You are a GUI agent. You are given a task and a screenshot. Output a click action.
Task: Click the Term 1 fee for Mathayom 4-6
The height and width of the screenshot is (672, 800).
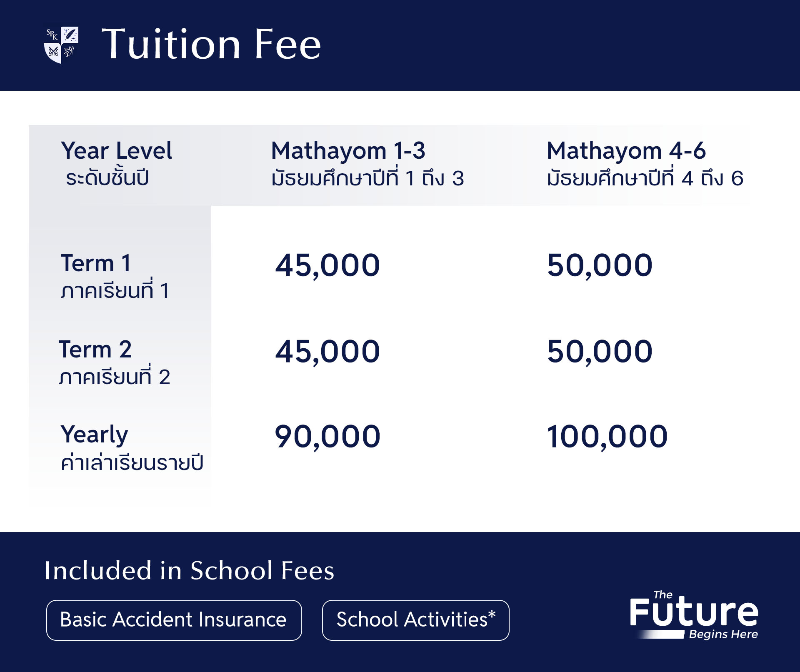click(x=600, y=265)
